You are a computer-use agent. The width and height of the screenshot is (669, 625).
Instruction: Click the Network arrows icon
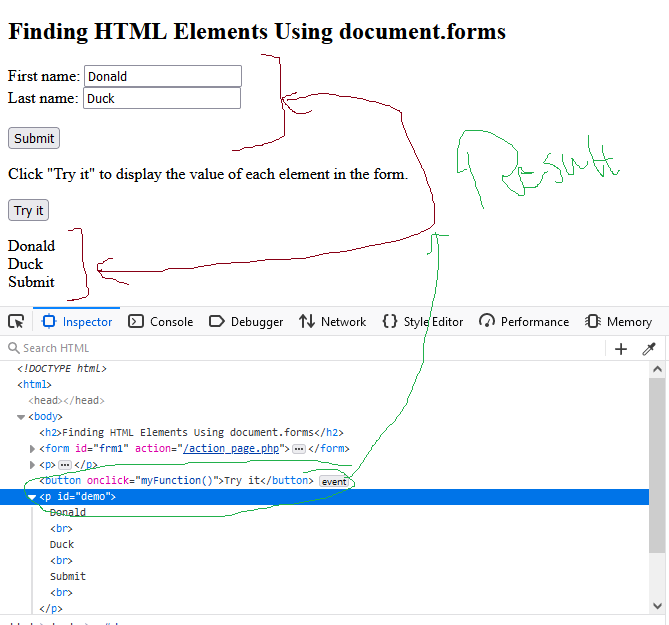[307, 321]
